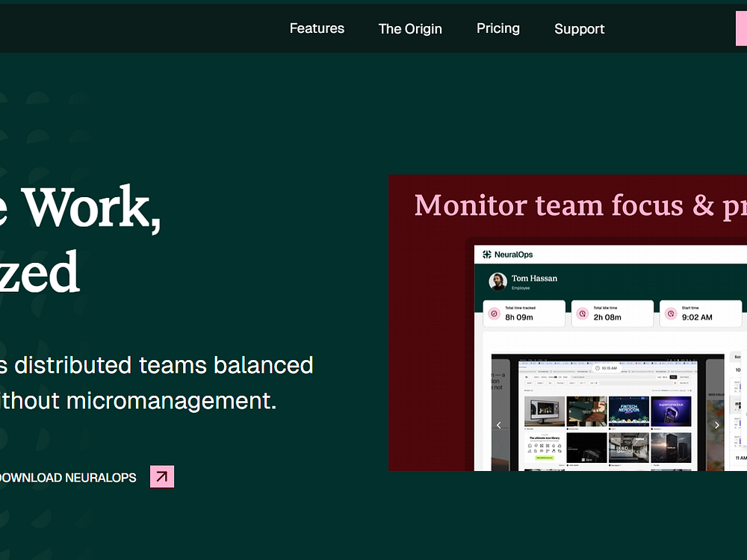The width and height of the screenshot is (747, 560).
Task: Show next screenshot with right chevron
Action: click(716, 426)
